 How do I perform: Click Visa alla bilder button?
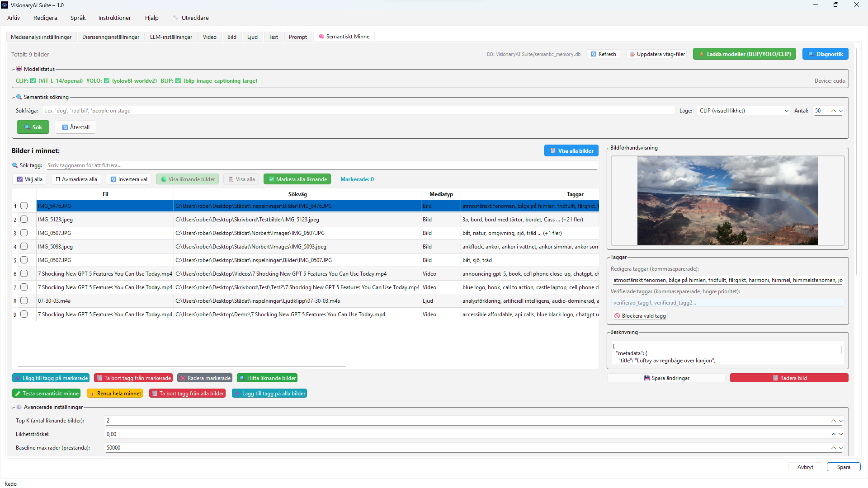pos(571,151)
